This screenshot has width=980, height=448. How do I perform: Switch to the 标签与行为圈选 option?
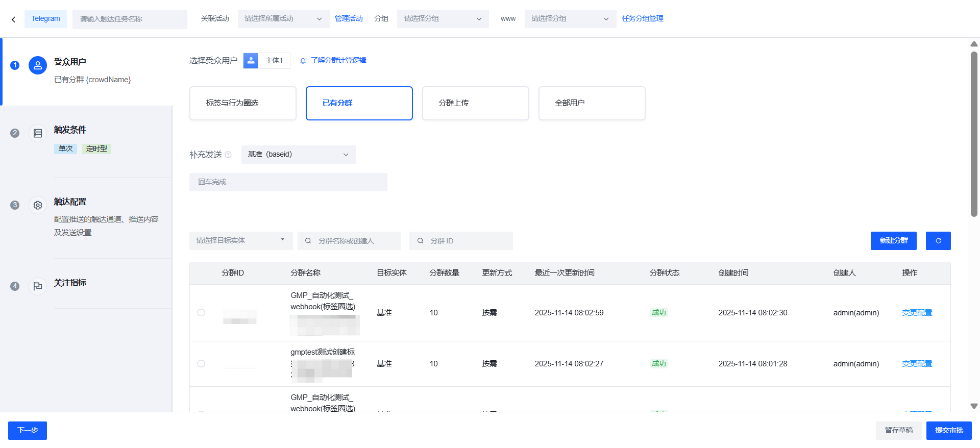click(243, 103)
